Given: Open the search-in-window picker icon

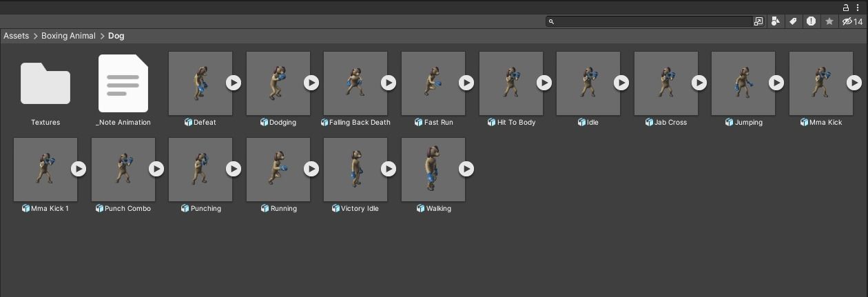Looking at the screenshot, I should [x=758, y=21].
